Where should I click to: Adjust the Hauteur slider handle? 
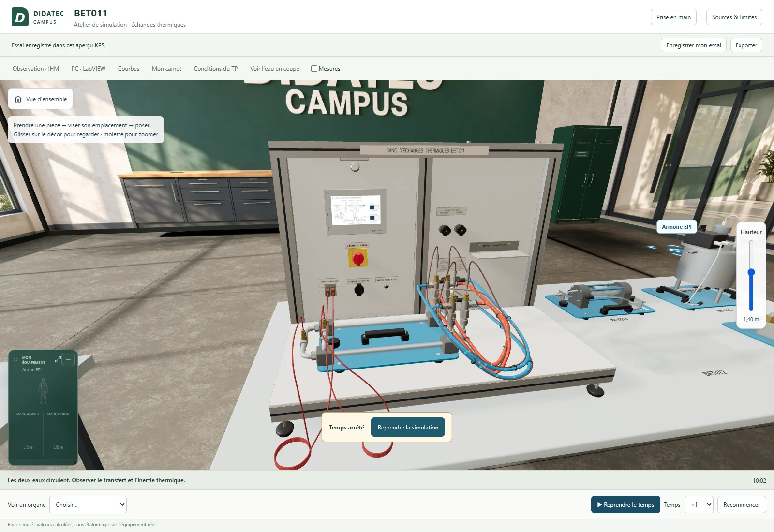[x=751, y=272]
